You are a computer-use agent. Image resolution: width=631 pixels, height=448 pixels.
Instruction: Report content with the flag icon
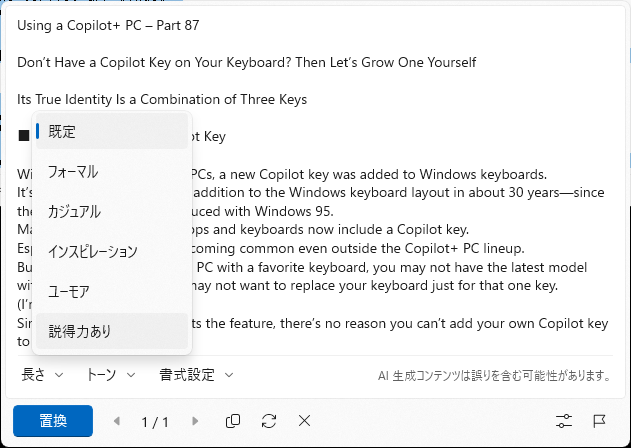tap(599, 421)
